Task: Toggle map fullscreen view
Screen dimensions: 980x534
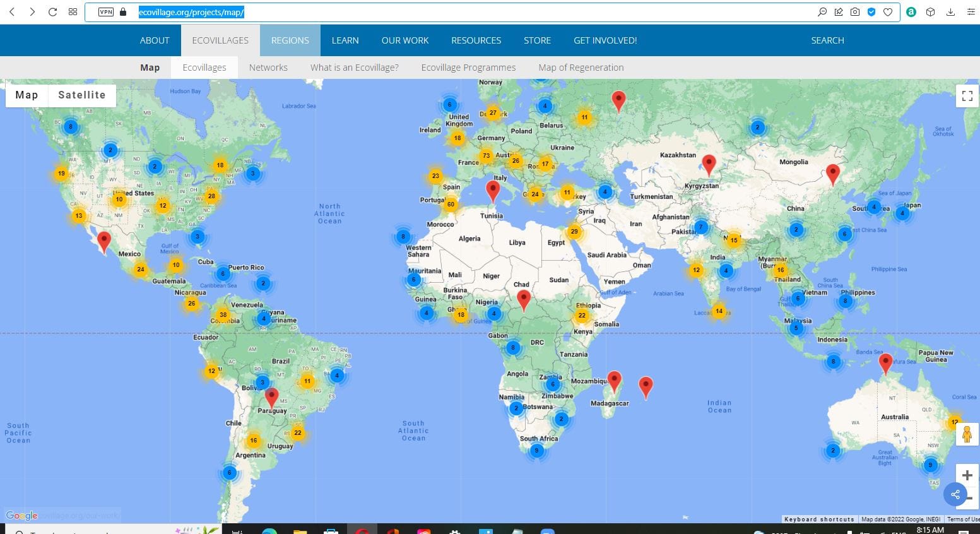Action: tap(967, 96)
